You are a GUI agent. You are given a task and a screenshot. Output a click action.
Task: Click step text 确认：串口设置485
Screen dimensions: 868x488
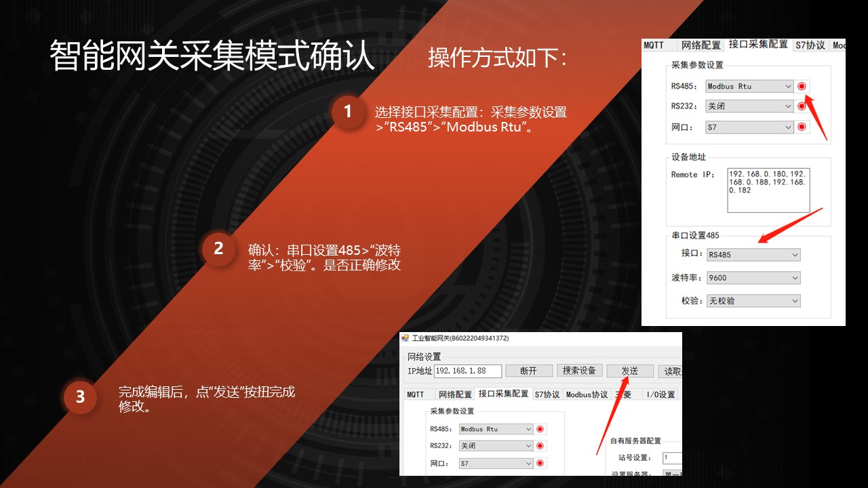[x=304, y=250]
